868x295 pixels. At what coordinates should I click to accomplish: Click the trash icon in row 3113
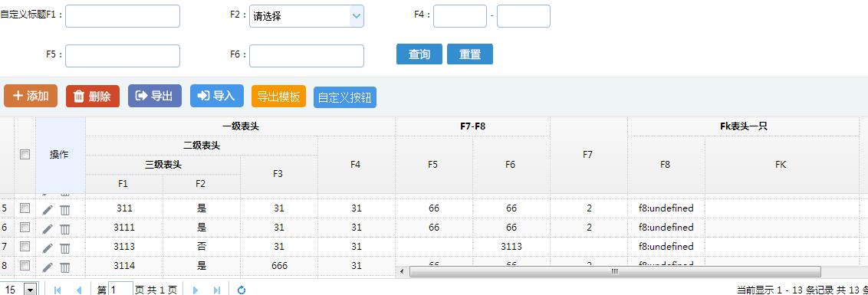(x=64, y=248)
